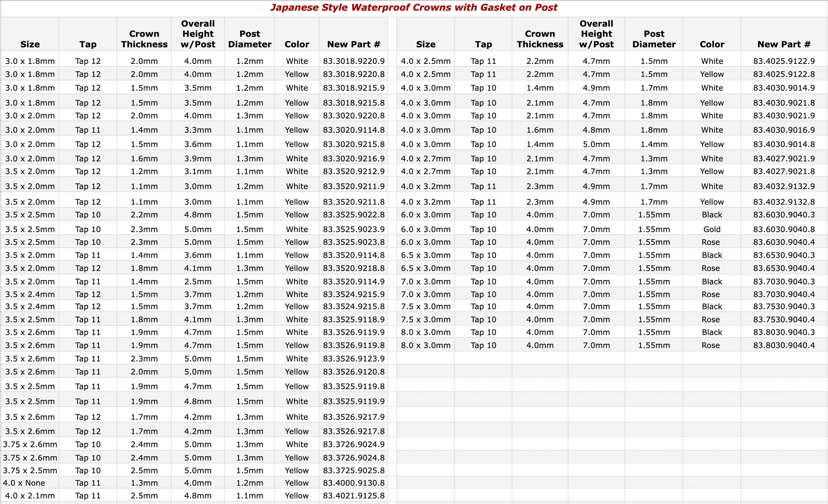The width and height of the screenshot is (828, 504).
Task: Click part number 83.7530.9040.4
Action: [x=784, y=319]
